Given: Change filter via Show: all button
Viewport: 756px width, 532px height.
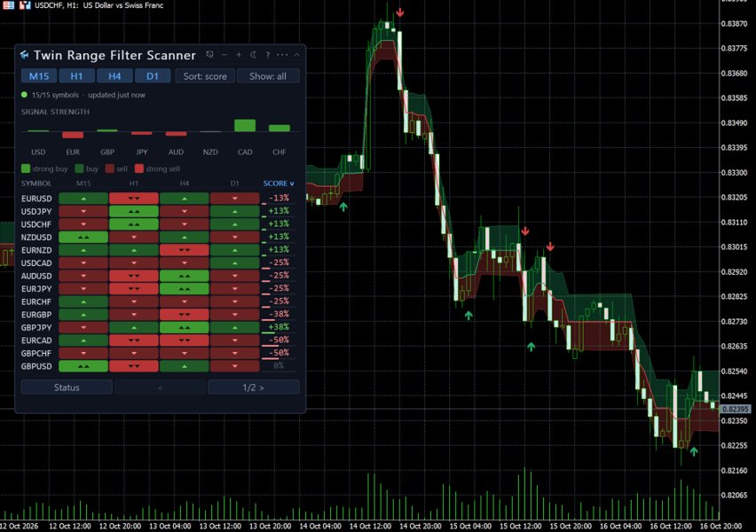Looking at the screenshot, I should [268, 76].
